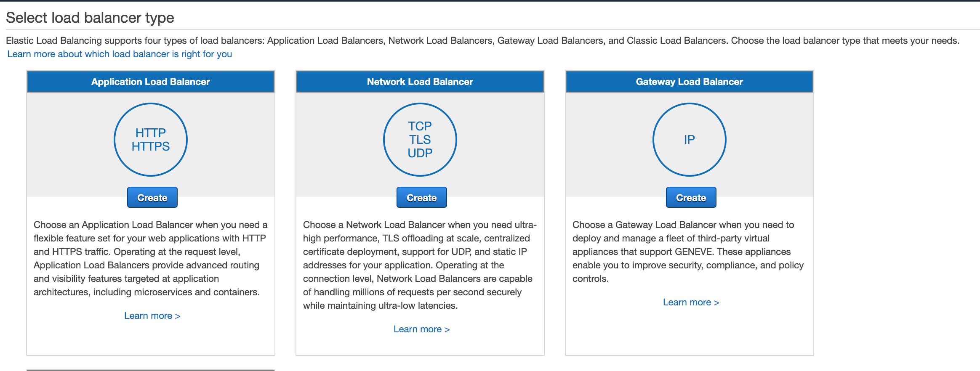Click Create under Network Load Balancer
The image size is (980, 371).
tap(421, 197)
